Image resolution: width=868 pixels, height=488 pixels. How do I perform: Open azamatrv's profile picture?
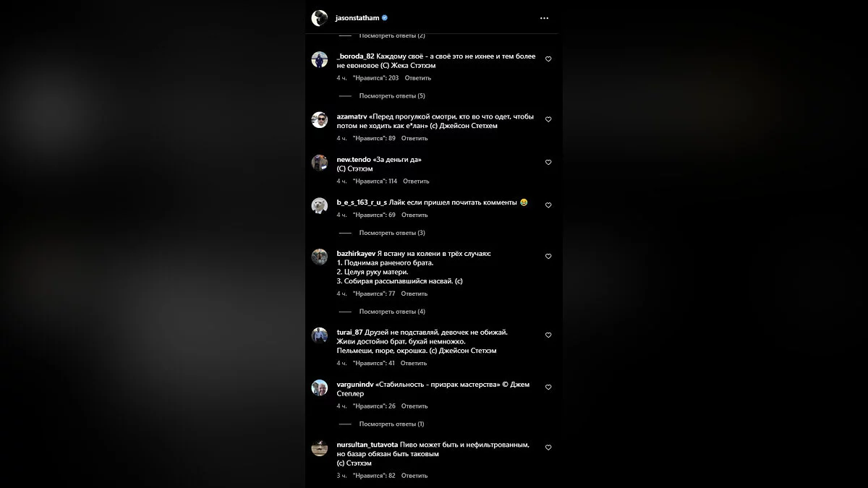pyautogui.click(x=320, y=120)
